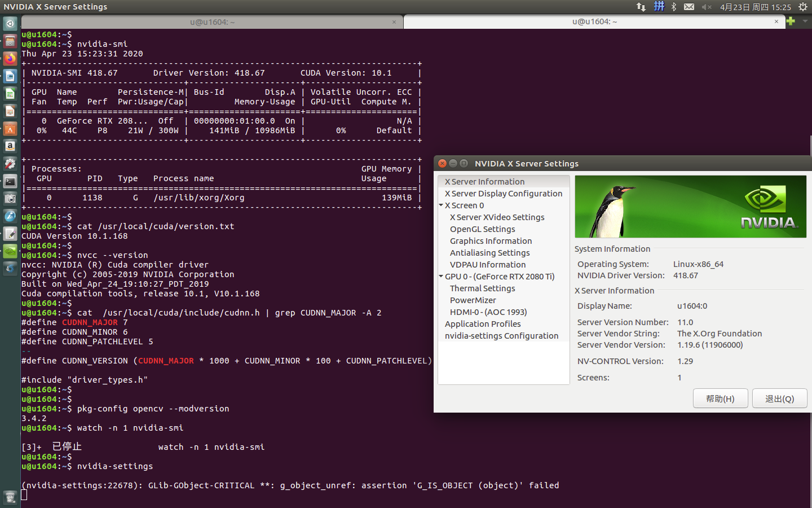The width and height of the screenshot is (812, 508).
Task: Open X Server Display Configuration page
Action: [504, 194]
